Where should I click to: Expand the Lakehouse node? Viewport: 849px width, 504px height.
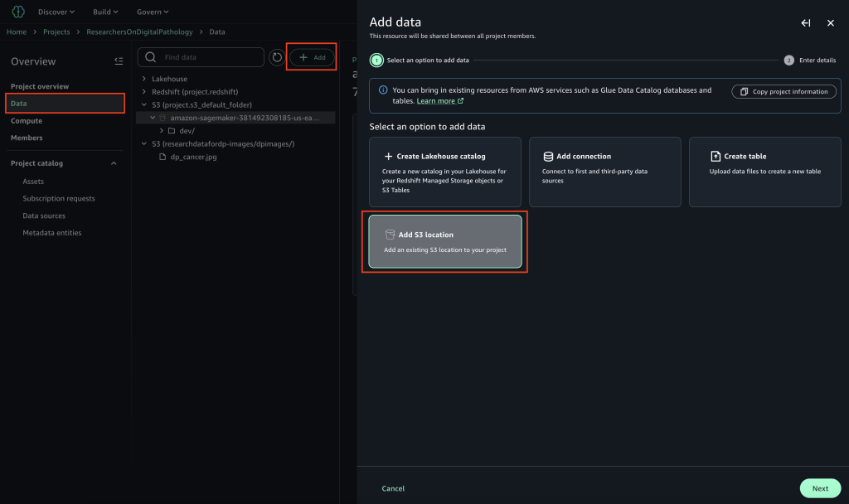coord(144,79)
